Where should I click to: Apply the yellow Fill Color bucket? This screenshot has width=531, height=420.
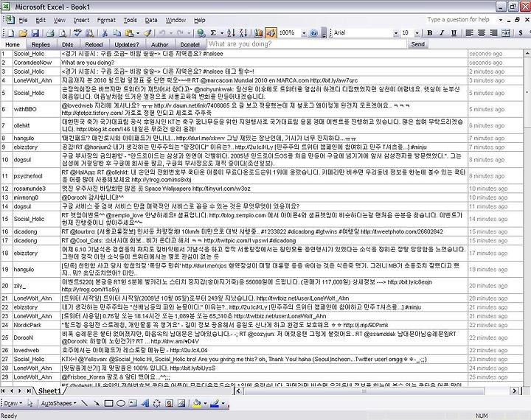197,403
